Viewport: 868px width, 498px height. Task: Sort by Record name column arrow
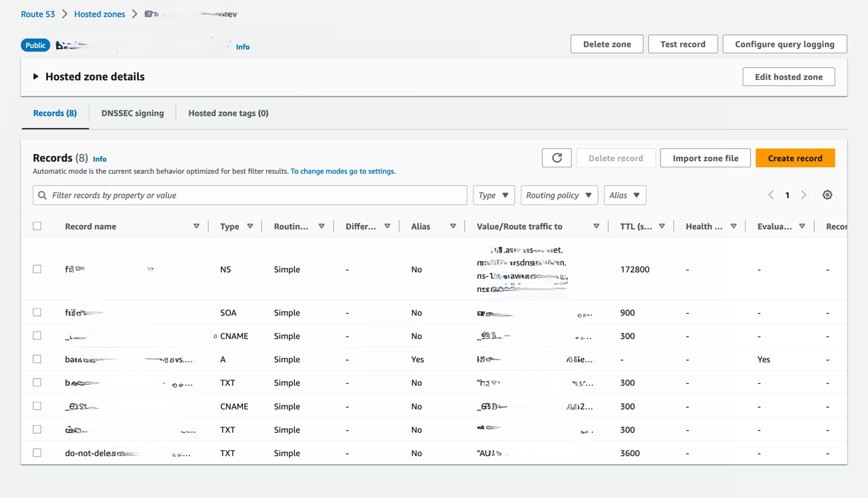click(196, 227)
